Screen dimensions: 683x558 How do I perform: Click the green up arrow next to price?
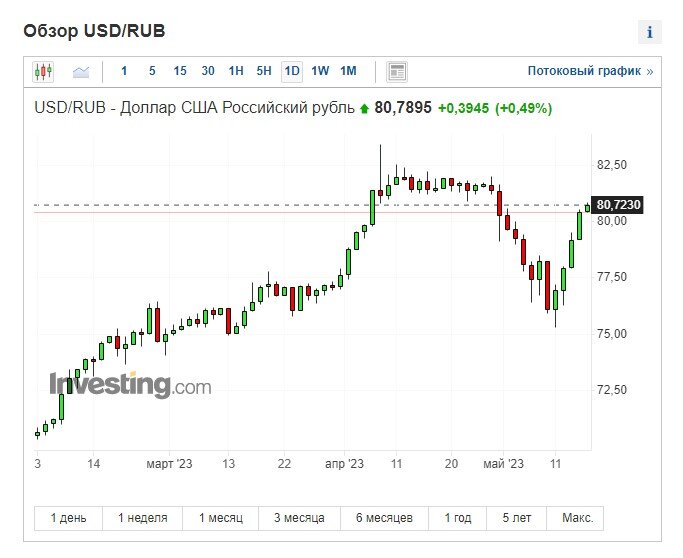click(365, 108)
